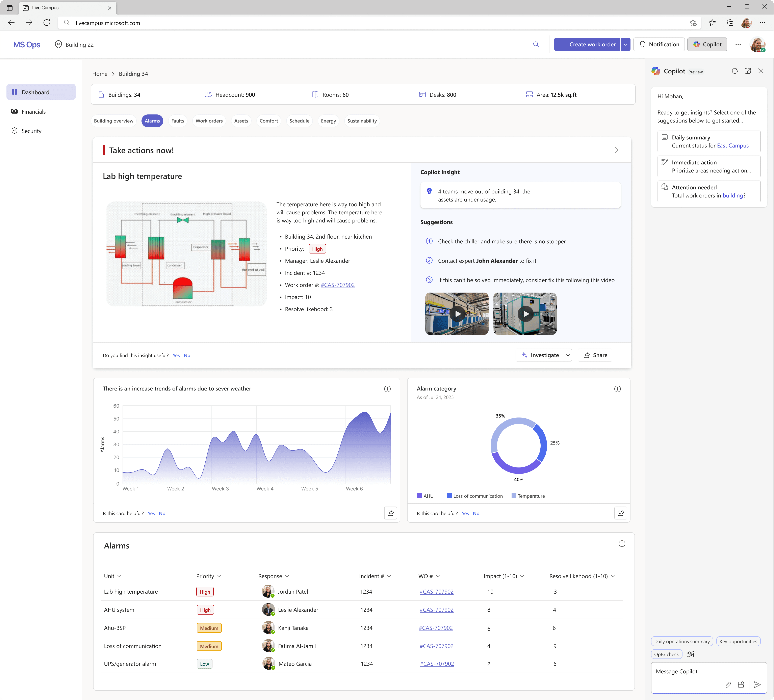Switch to the Work orders tab
Image resolution: width=774 pixels, height=700 pixels.
209,121
